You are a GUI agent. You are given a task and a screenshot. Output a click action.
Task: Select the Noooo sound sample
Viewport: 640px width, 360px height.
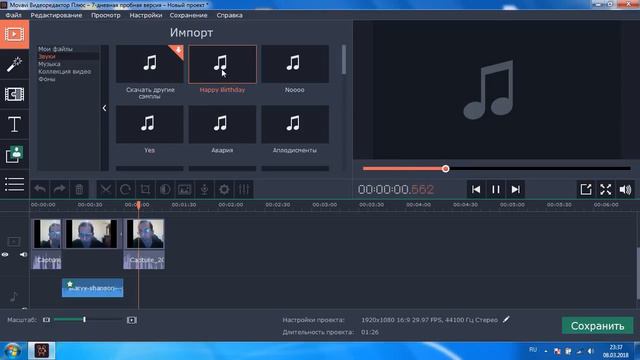tap(295, 64)
